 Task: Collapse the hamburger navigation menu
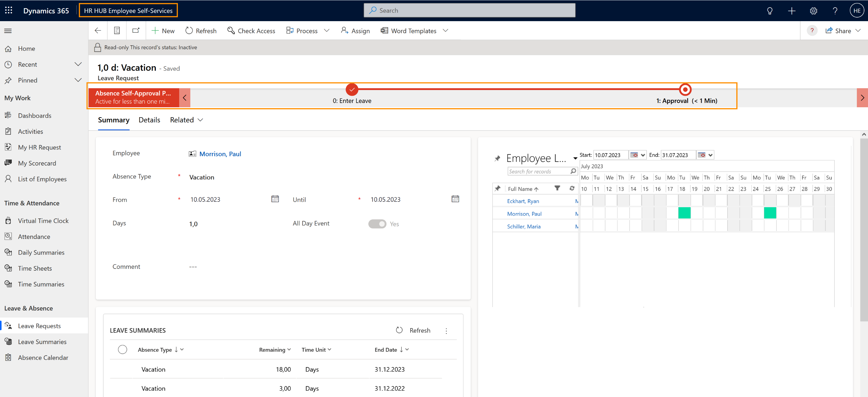(x=8, y=31)
